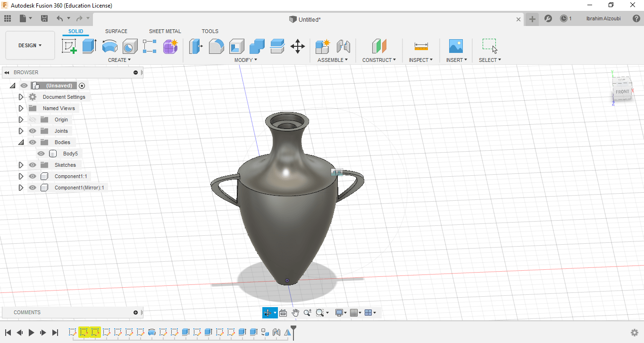Open timeline settings gear

click(635, 333)
